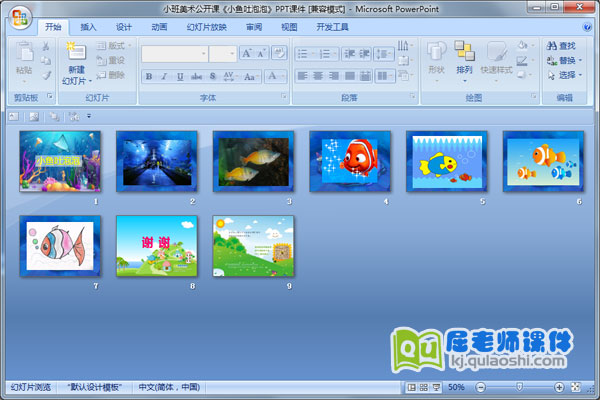The width and height of the screenshot is (600, 400).
Task: Click the Copy icon in clipboard group
Action: pyautogui.click(x=46, y=60)
